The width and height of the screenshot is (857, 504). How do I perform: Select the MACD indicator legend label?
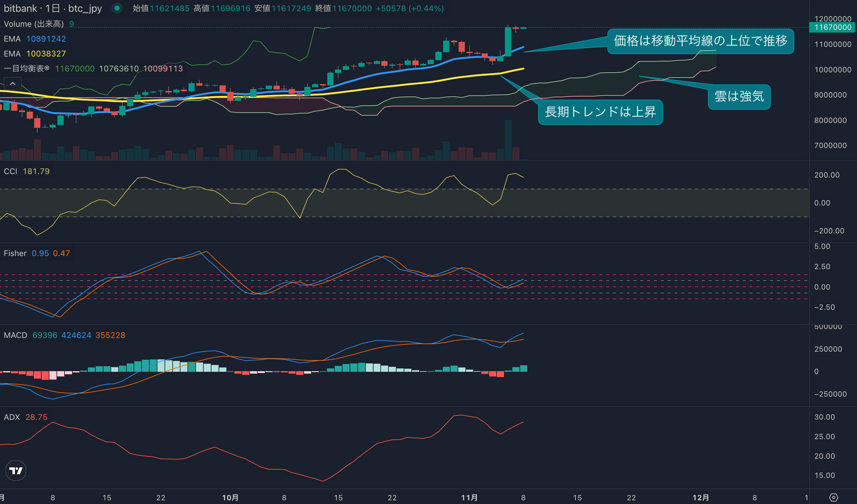tap(15, 335)
